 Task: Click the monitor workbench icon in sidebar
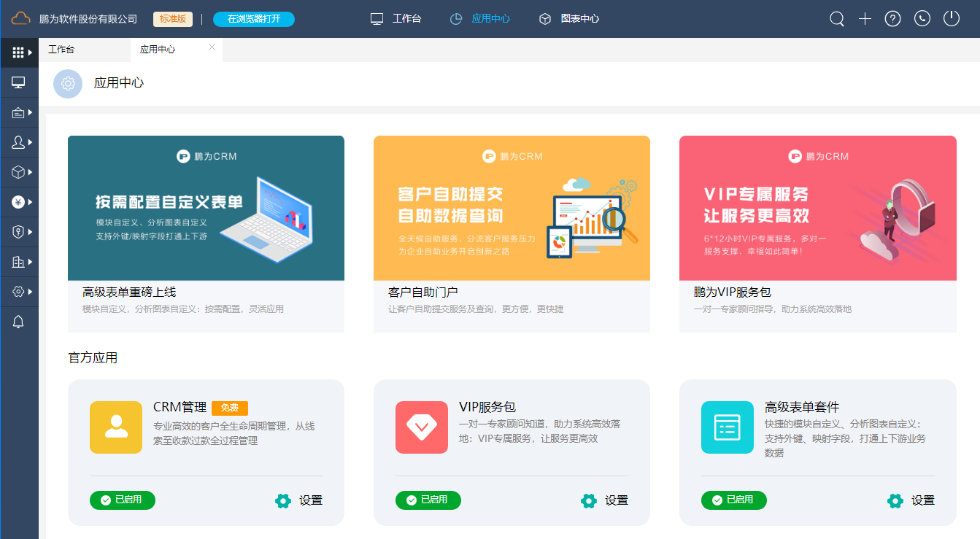[19, 82]
